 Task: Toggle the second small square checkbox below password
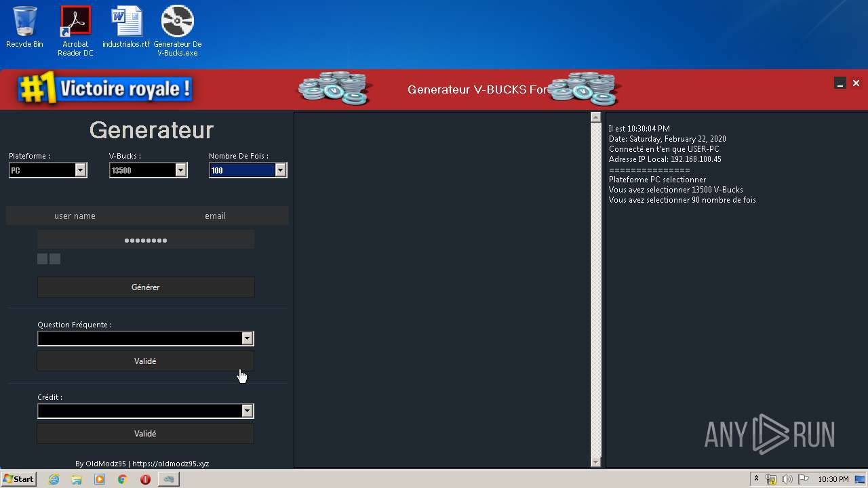click(55, 259)
